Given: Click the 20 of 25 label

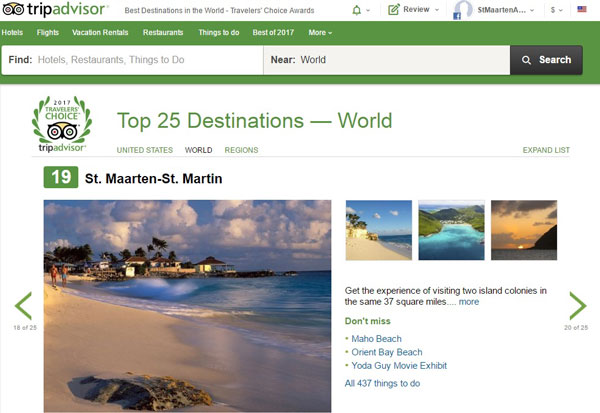Looking at the screenshot, I should coord(576,328).
